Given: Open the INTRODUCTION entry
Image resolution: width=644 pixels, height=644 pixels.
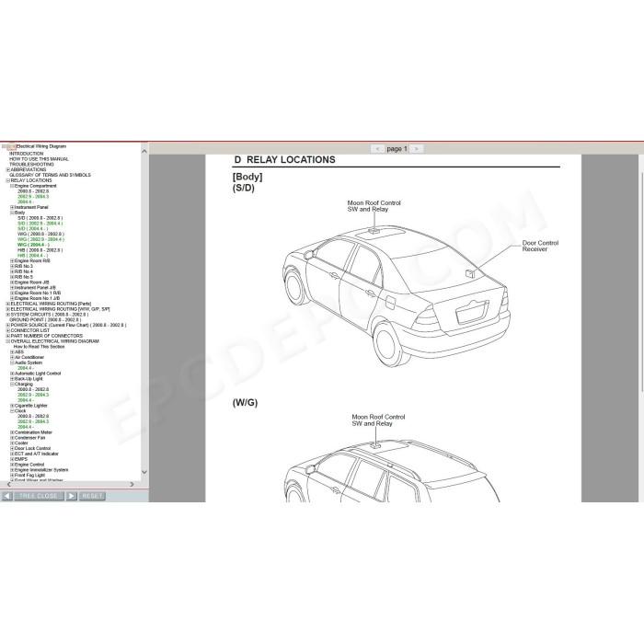Looking at the screenshot, I should (27, 154).
